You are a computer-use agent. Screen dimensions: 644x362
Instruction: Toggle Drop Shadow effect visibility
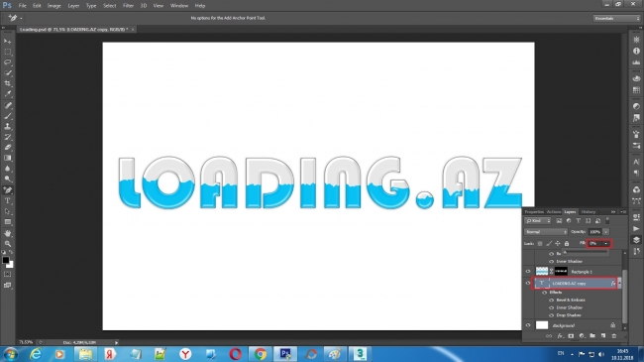point(551,315)
